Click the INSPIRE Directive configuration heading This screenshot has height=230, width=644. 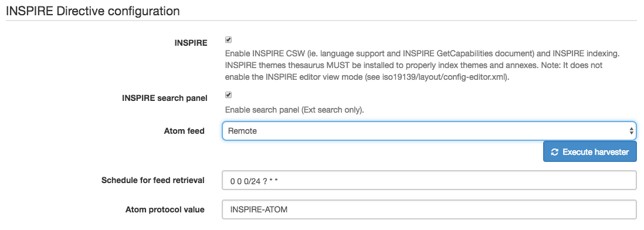tap(93, 11)
